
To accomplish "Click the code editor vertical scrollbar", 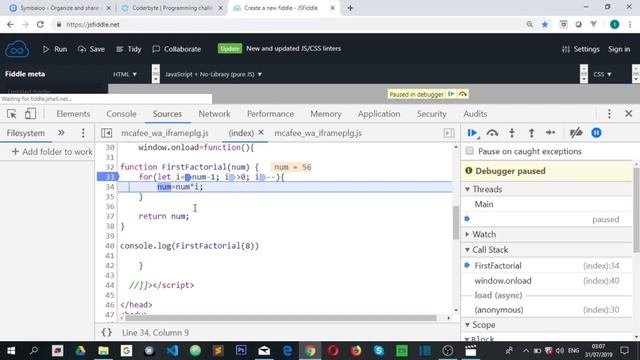I will click(x=456, y=223).
